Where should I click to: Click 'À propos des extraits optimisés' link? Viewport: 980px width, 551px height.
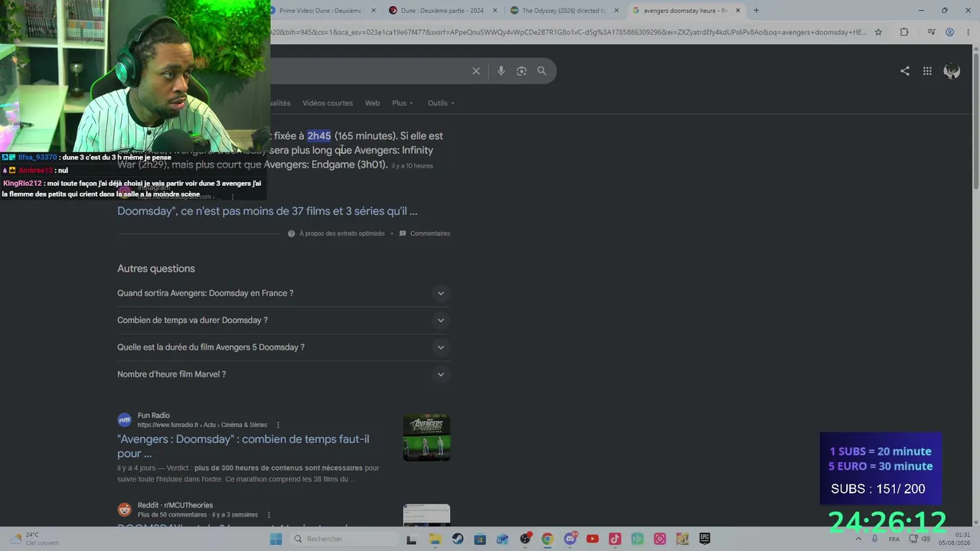click(x=342, y=233)
